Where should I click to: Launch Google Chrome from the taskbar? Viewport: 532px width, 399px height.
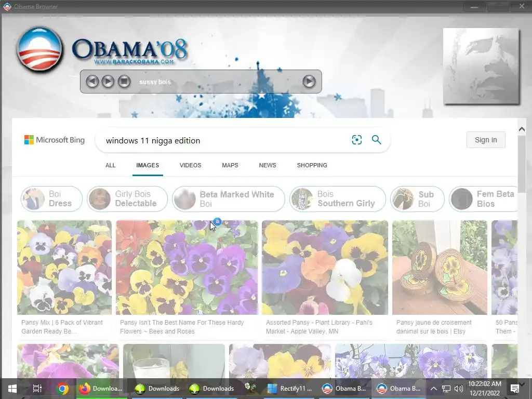[x=62, y=389]
